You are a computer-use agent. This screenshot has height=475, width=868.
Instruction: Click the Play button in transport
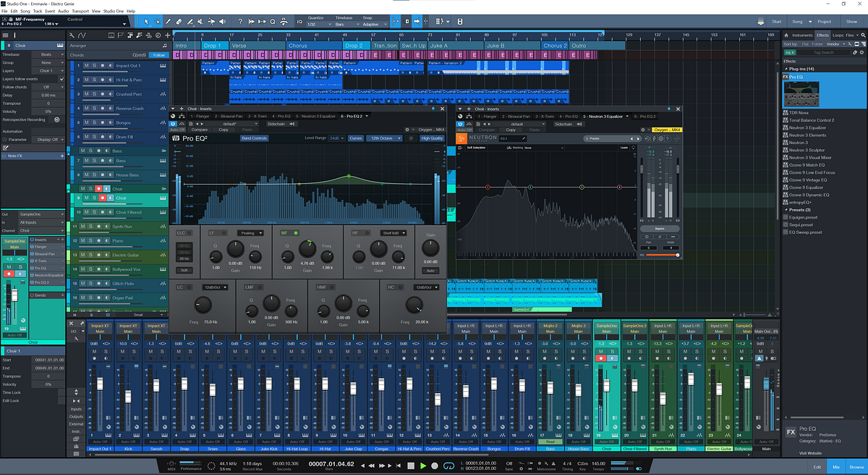tap(423, 466)
